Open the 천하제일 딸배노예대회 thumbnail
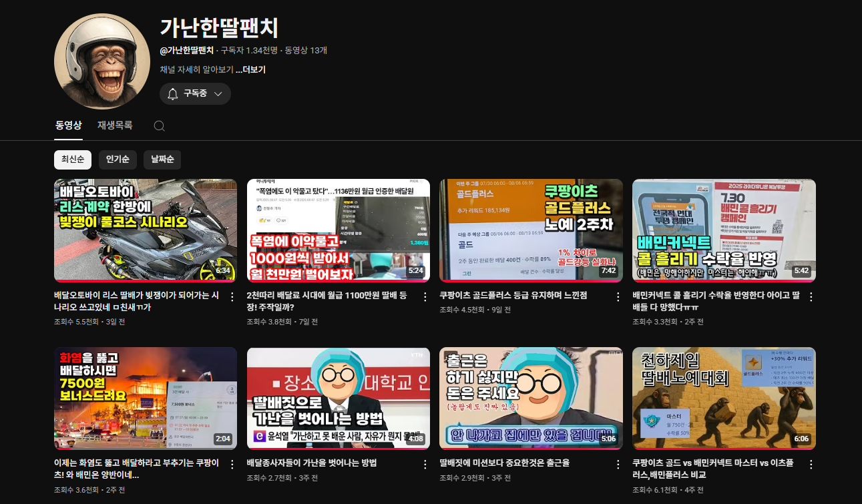This screenshot has width=862, height=504. [724, 398]
